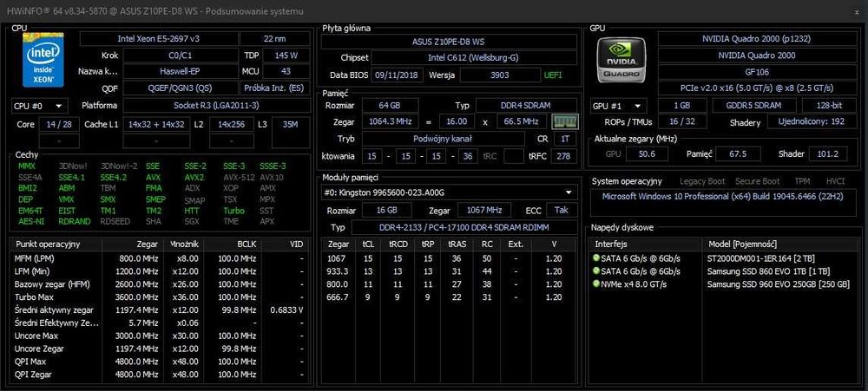Click the 128-bit bus width value

coord(829,106)
